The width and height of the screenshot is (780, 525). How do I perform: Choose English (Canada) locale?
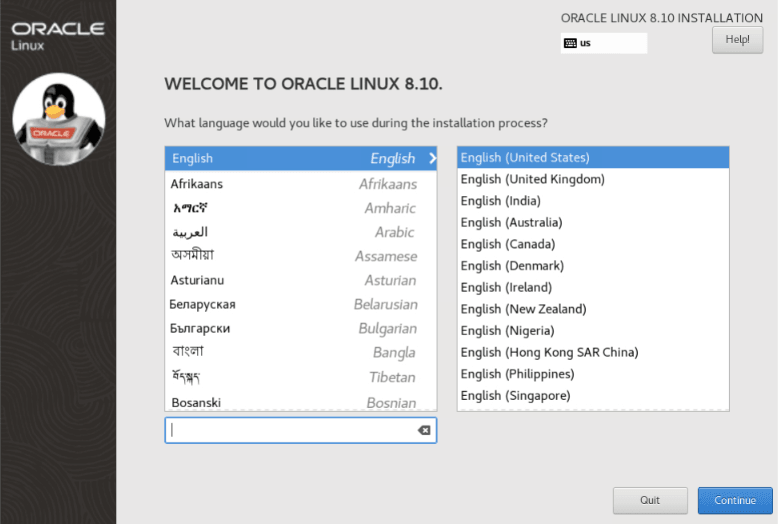[x=593, y=244]
